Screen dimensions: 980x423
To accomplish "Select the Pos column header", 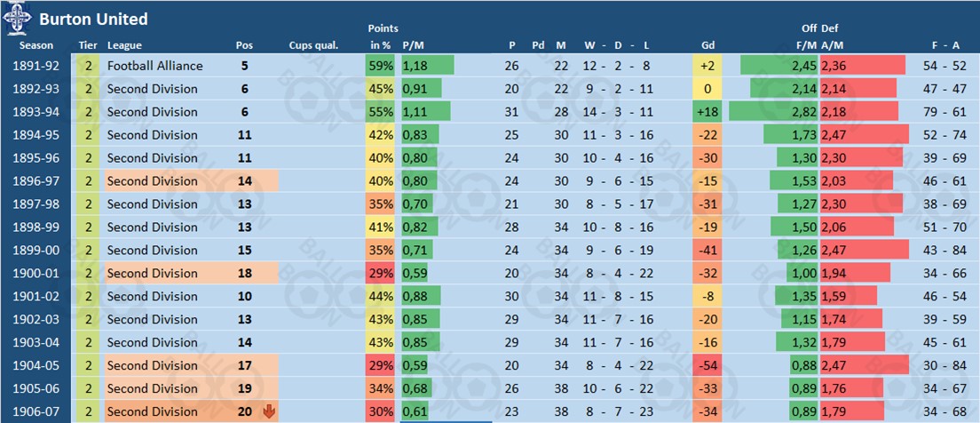I will (x=244, y=45).
